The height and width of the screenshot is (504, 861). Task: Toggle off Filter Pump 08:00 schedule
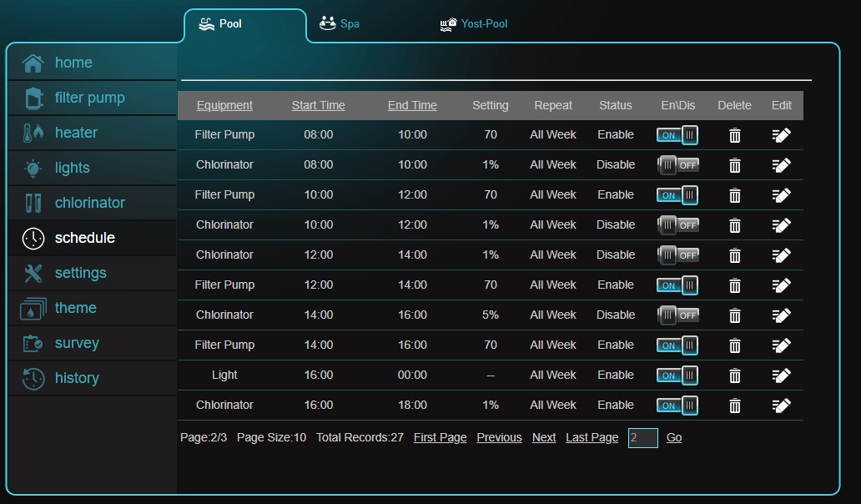677,135
